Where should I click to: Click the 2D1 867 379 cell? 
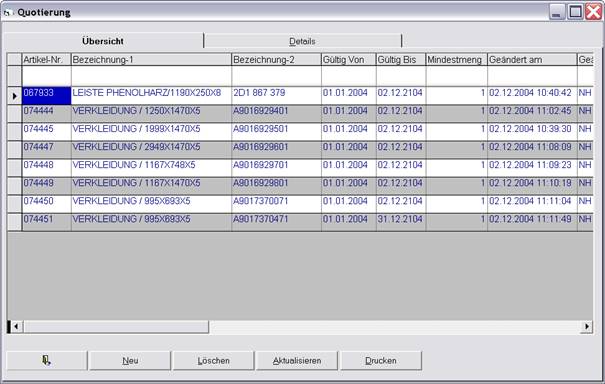(276, 95)
